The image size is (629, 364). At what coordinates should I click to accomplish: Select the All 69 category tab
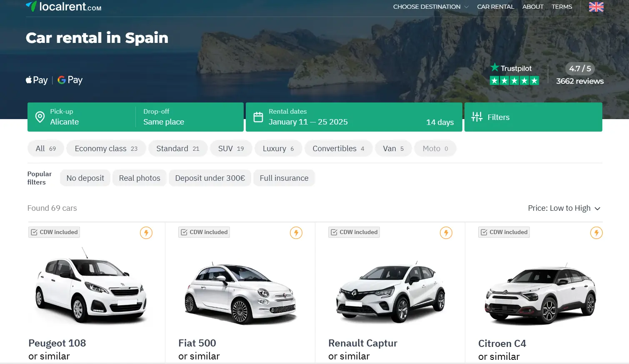[46, 149]
